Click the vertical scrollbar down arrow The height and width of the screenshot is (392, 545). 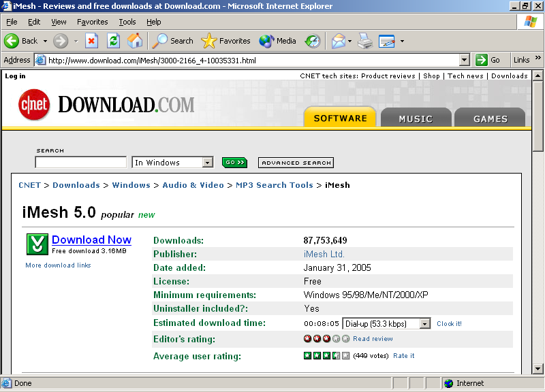point(538,368)
